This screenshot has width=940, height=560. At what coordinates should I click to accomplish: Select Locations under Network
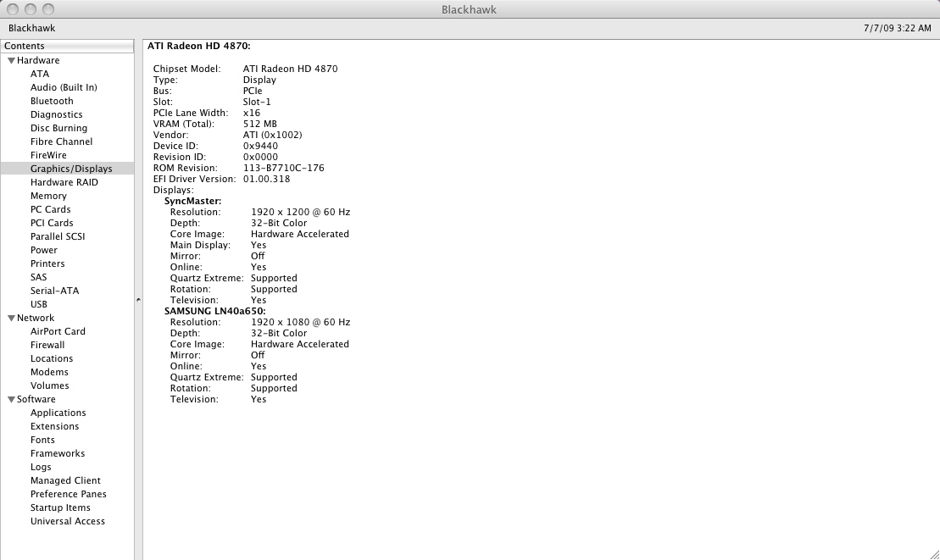pos(52,358)
